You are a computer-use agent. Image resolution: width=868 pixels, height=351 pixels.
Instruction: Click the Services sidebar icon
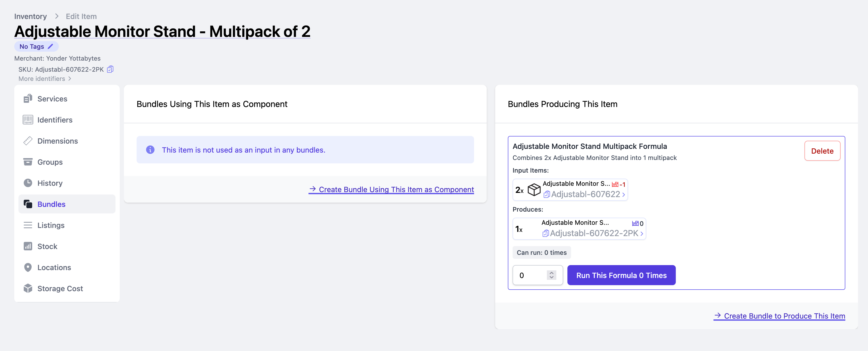point(28,99)
